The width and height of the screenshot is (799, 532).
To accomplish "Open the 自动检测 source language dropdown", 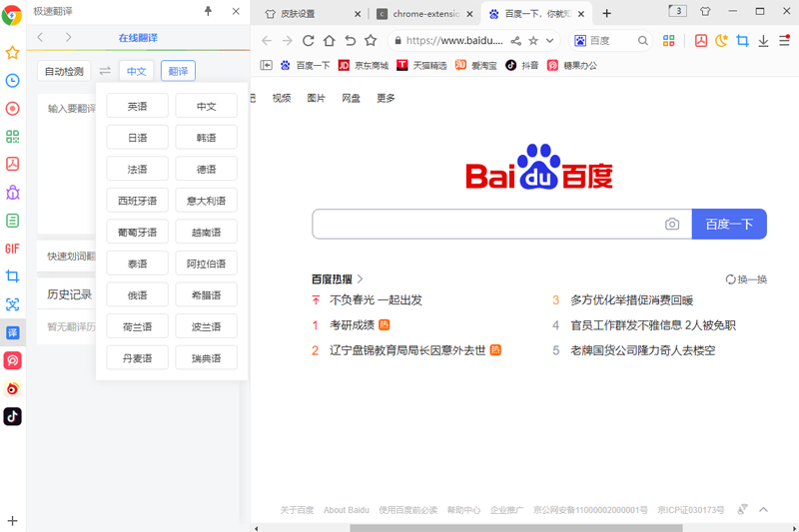I will tap(64, 71).
